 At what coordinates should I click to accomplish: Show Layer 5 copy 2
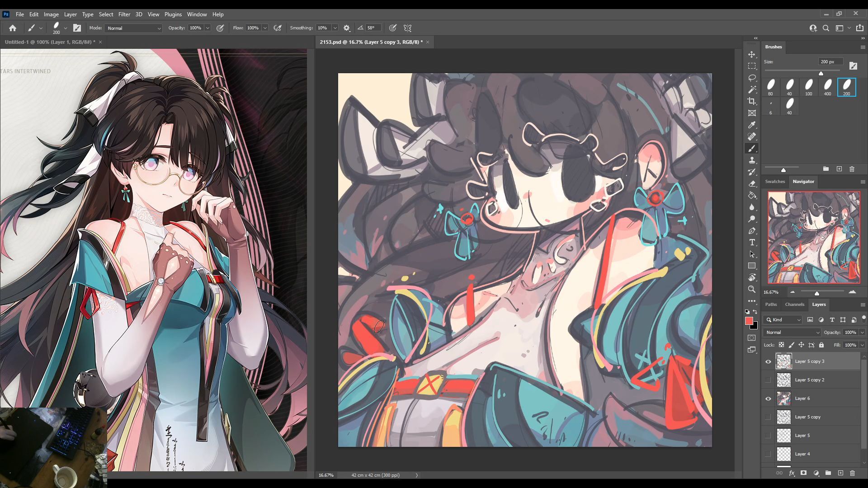(x=768, y=380)
